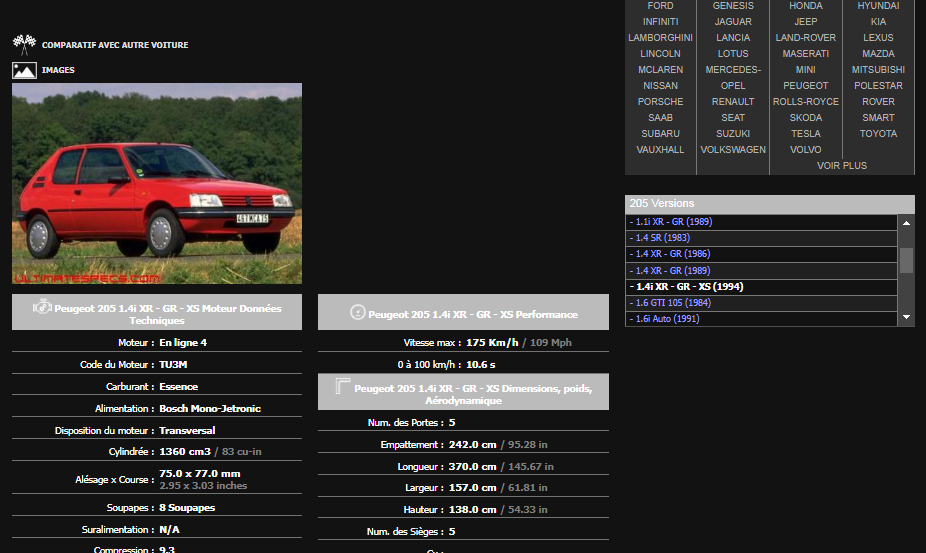Open the LOTUS brand page

pos(733,54)
